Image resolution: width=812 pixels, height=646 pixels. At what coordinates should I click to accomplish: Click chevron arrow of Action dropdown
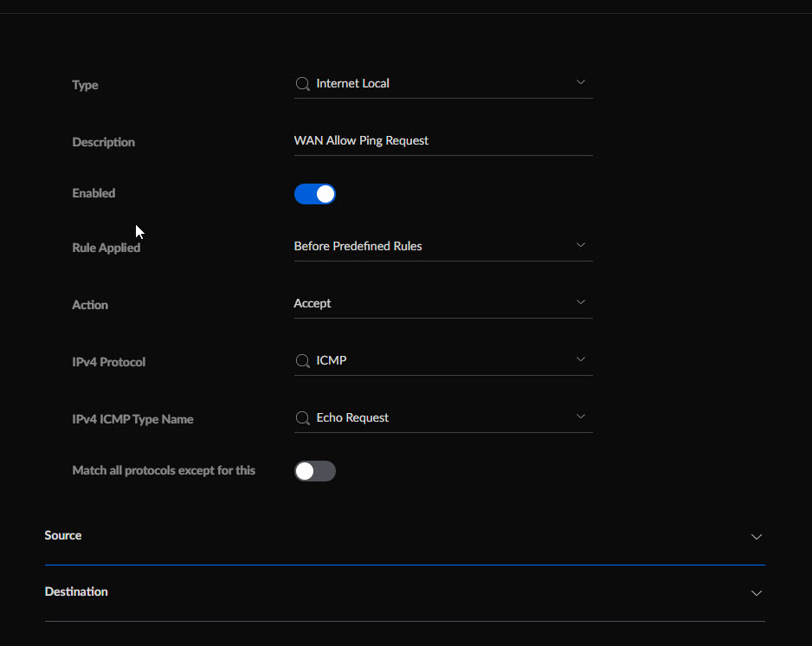[x=581, y=302]
